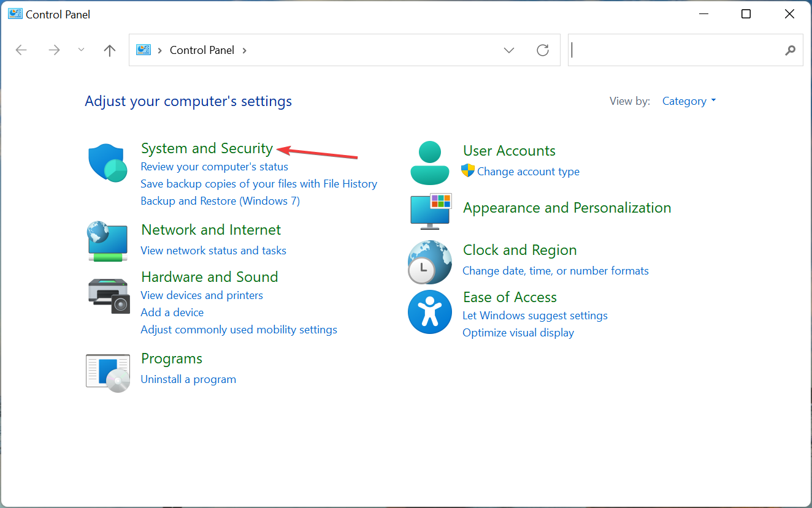Click the Clock and Region globe icon
Viewport: 812px width, 508px height.
coord(430,262)
